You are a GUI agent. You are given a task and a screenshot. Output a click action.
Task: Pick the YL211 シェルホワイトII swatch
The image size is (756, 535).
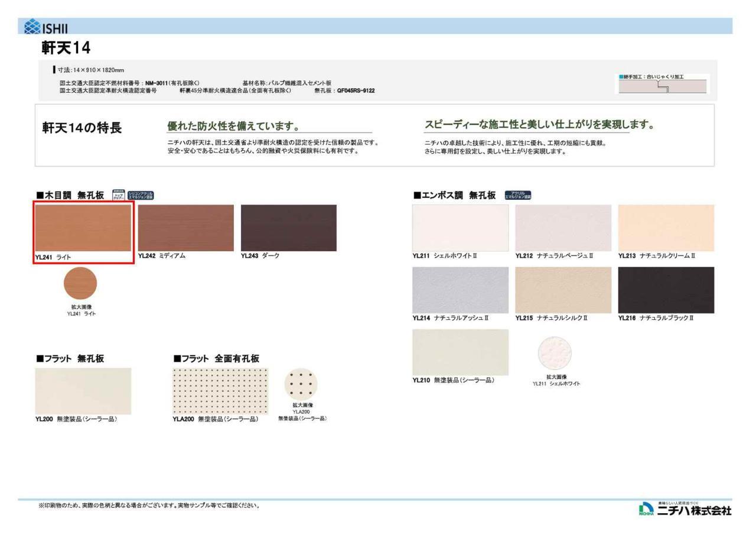tap(460, 228)
